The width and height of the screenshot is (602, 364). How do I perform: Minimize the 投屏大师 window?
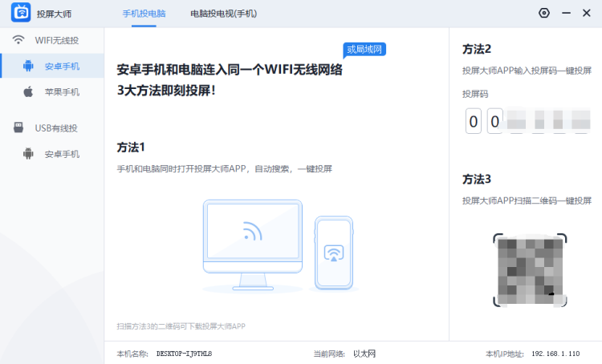(566, 13)
